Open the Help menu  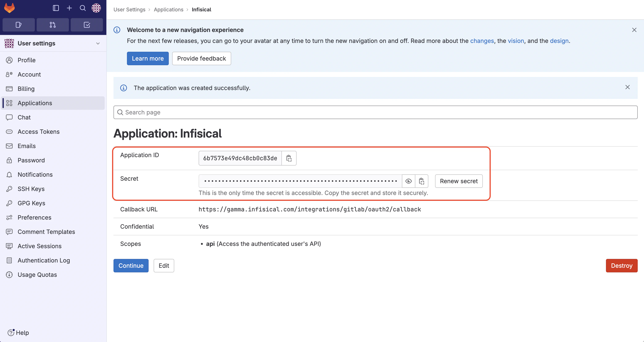pos(18,333)
